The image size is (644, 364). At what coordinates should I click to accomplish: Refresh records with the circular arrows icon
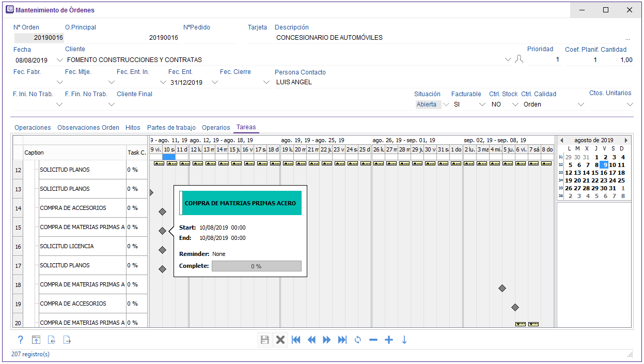pos(357,340)
